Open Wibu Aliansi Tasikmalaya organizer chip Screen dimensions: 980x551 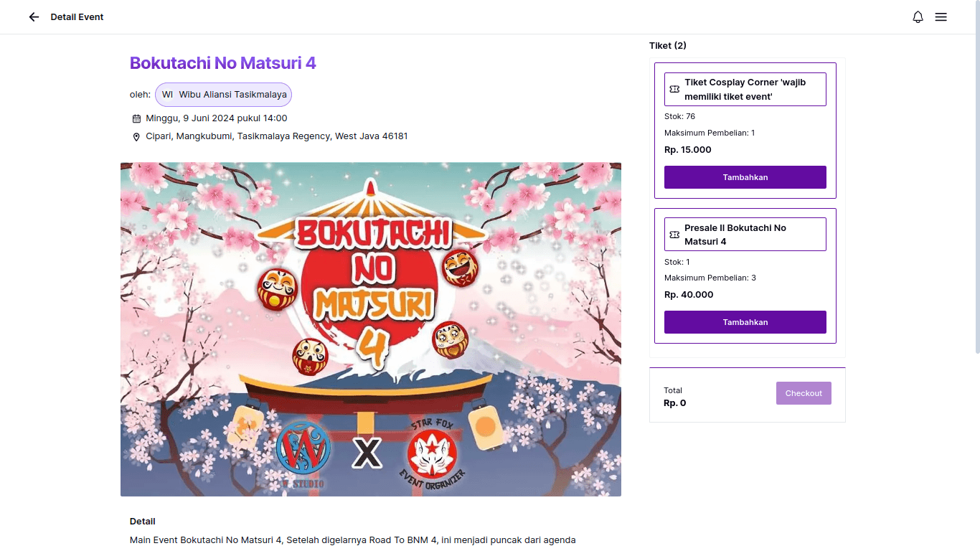tap(232, 95)
